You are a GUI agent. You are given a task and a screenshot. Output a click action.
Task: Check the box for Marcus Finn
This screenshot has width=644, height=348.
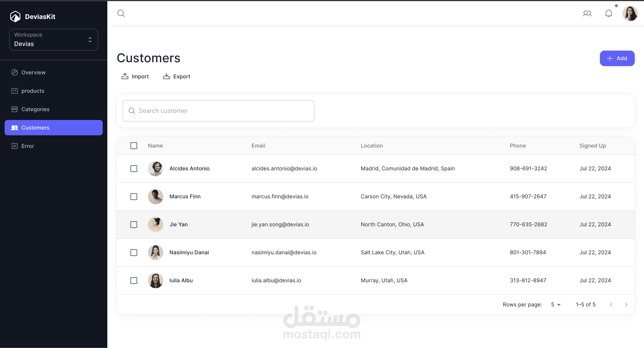(x=134, y=196)
